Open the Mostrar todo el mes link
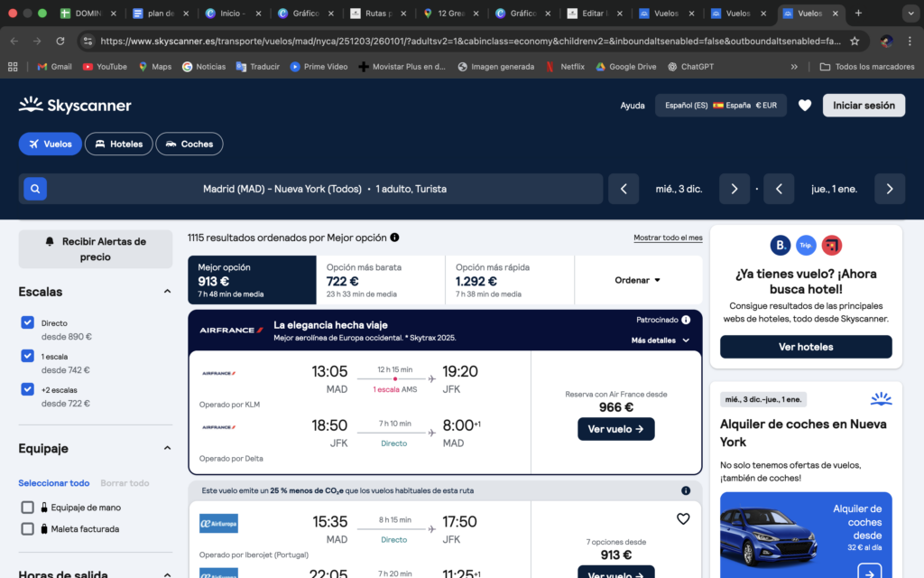 [x=668, y=238]
